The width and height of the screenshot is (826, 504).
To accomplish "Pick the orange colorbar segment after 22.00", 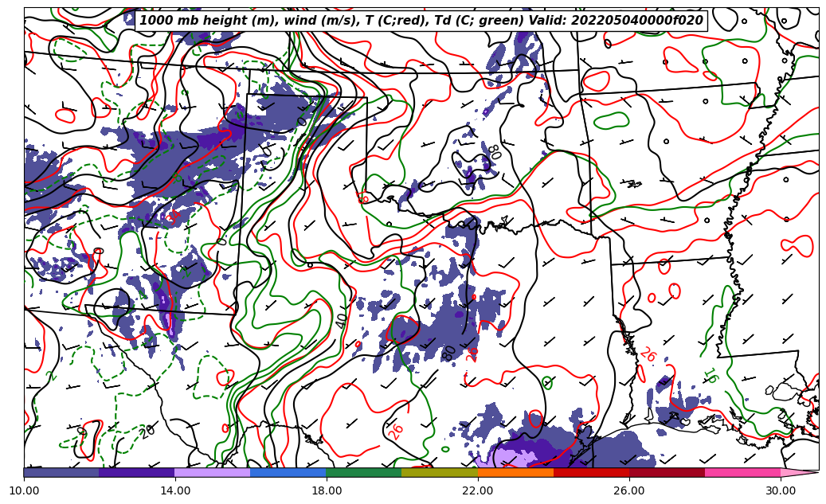I will point(515,472).
